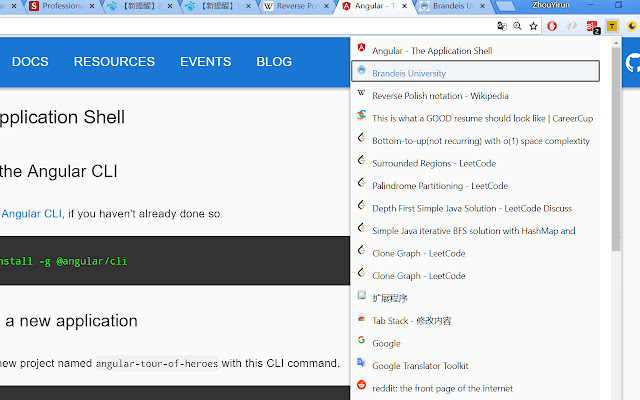Open the GitHub icon in Angular header

coord(633,63)
